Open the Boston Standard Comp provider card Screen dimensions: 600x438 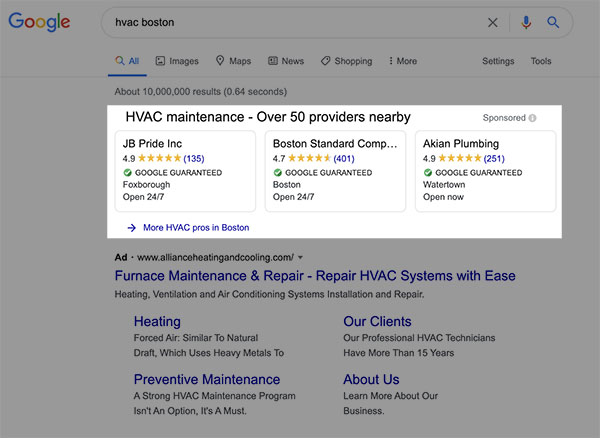(335, 171)
